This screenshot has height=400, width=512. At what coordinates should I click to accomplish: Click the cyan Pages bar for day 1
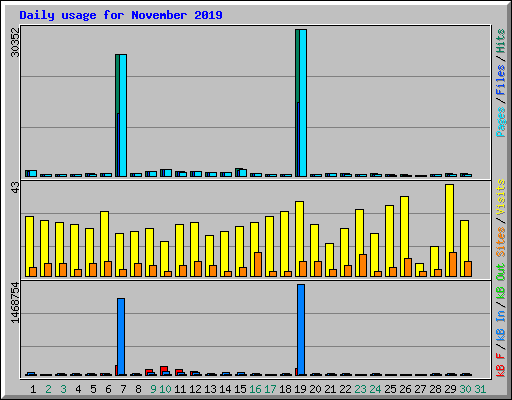33,173
